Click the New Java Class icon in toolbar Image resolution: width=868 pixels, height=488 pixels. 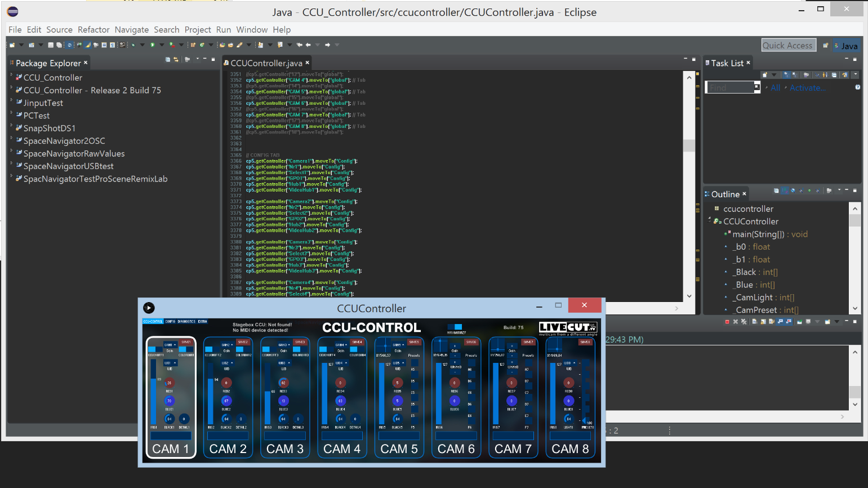click(x=202, y=45)
